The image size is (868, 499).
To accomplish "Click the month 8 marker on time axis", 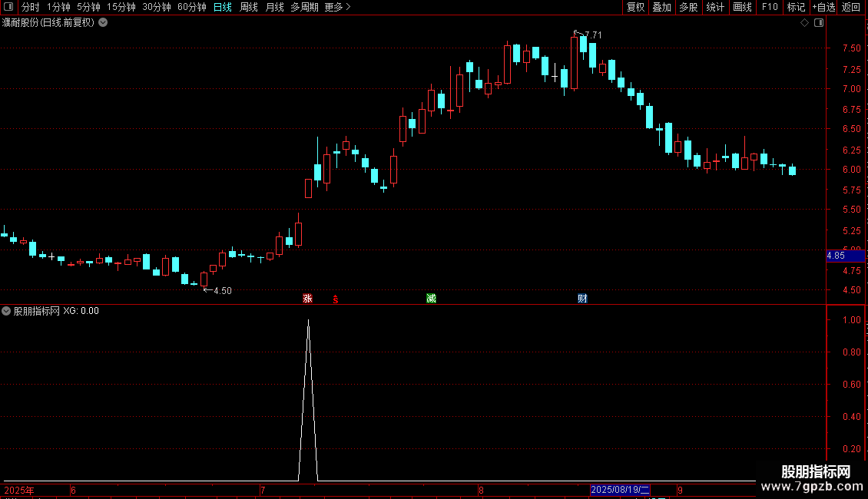I will 481,490.
